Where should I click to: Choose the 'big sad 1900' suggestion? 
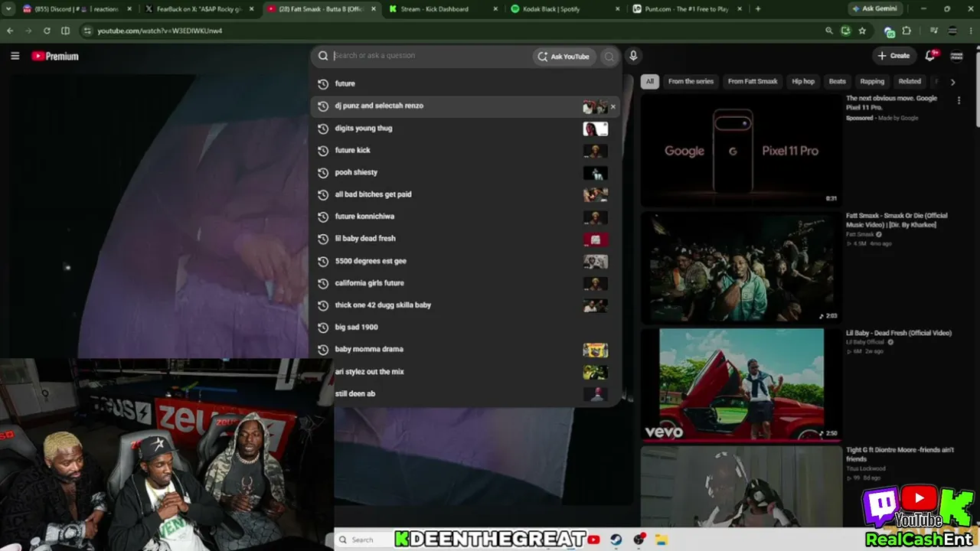(x=465, y=327)
